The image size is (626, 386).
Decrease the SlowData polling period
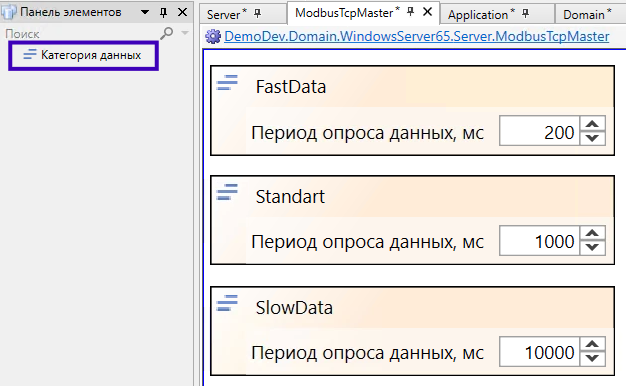[592, 358]
